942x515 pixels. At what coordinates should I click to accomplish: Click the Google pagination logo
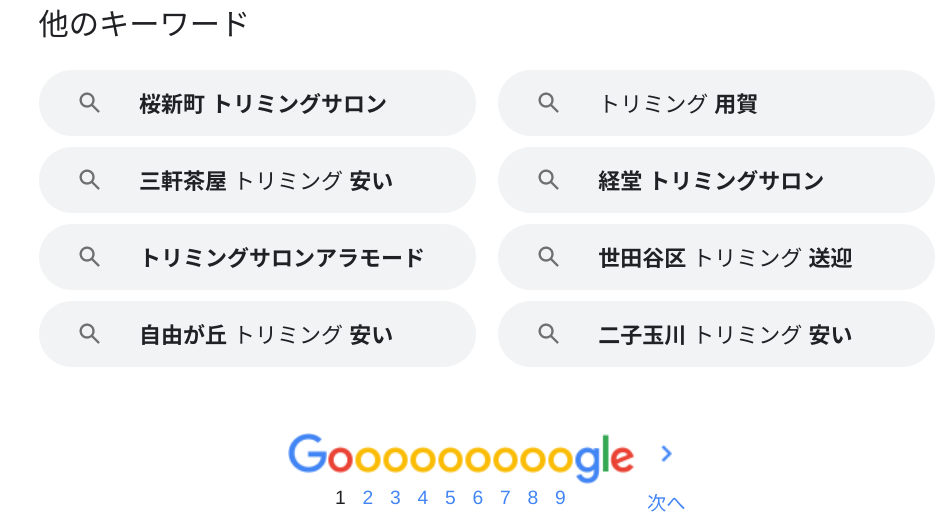(x=461, y=457)
